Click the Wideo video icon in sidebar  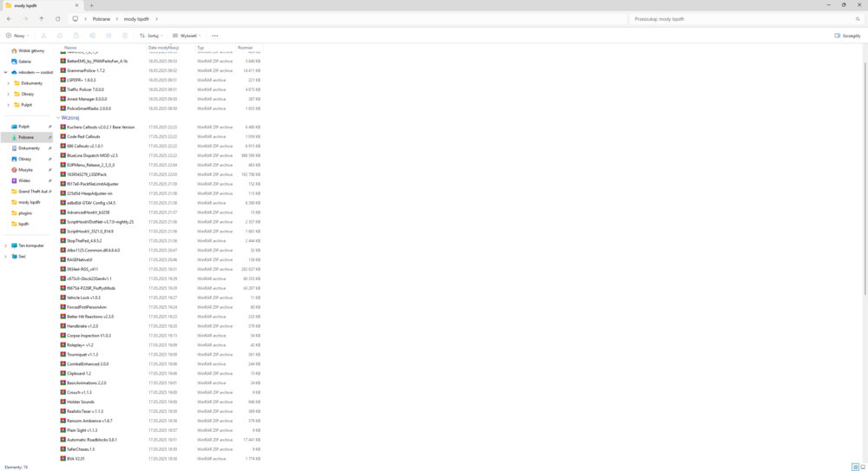tap(15, 180)
